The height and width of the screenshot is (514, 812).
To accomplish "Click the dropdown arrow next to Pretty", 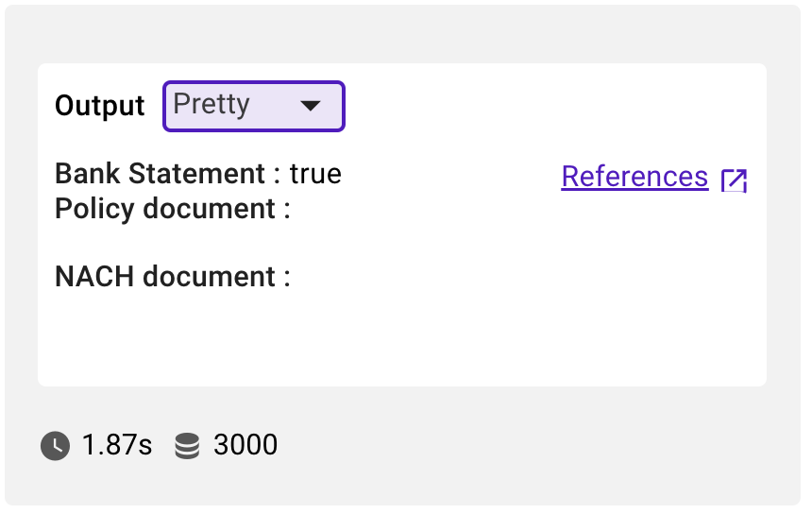I will pos(311,106).
